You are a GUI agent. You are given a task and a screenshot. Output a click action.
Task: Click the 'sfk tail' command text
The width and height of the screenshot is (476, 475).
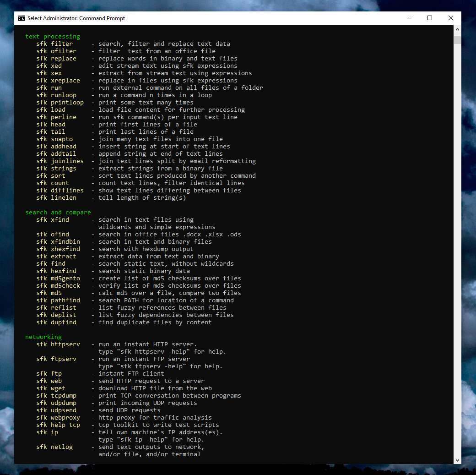(51, 131)
